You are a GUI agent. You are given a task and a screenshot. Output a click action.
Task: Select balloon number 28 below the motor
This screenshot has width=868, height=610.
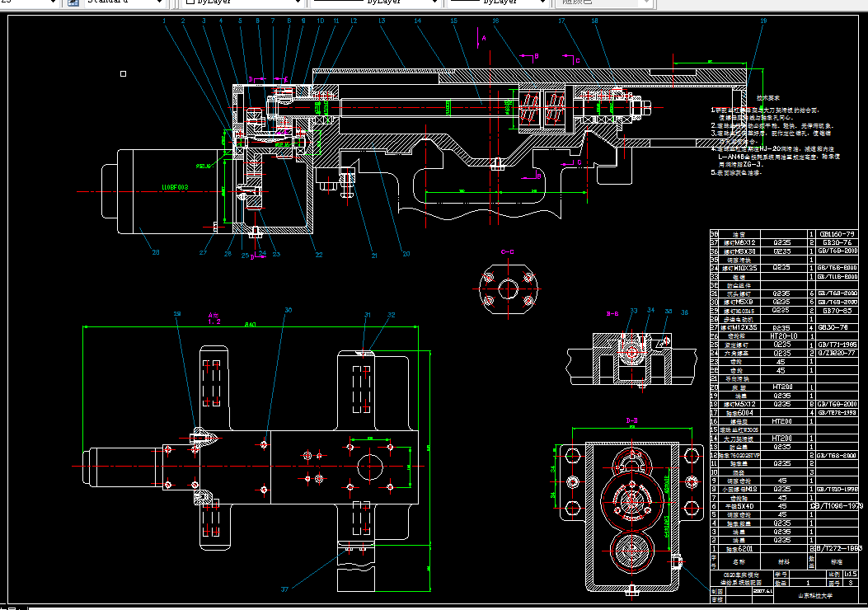point(156,252)
